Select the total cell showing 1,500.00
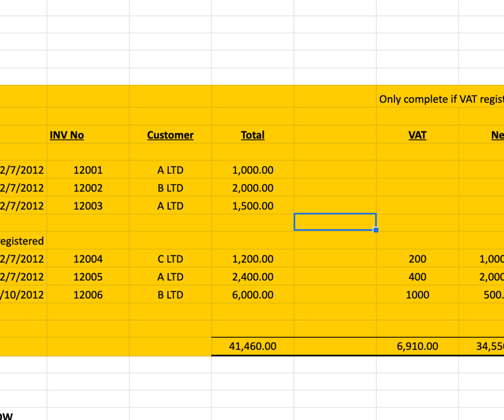504x420 pixels. coord(252,206)
